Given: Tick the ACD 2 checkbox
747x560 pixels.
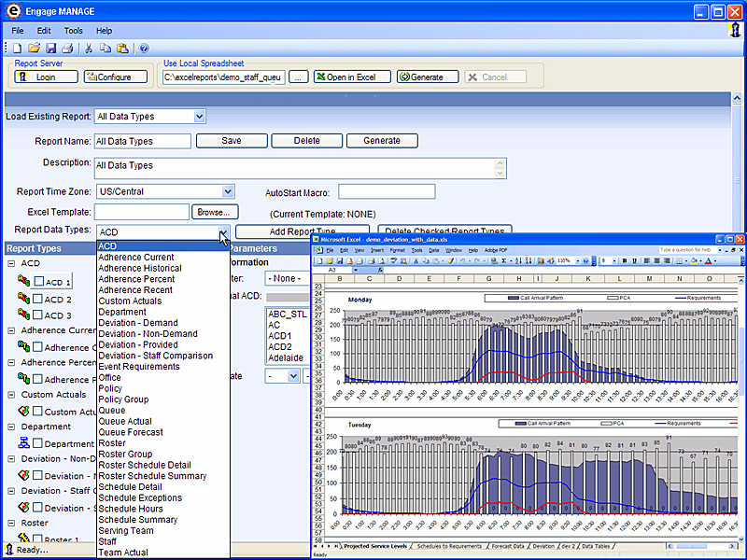Looking at the screenshot, I should point(39,299).
